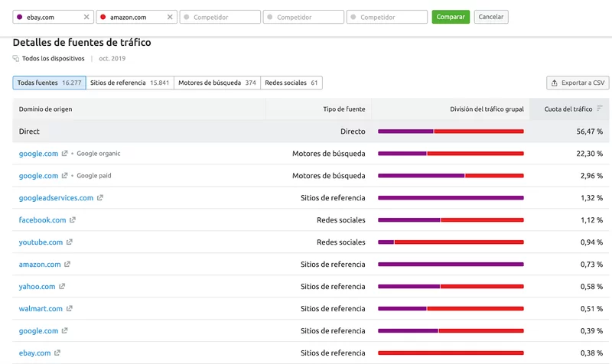Open the youtube.com link
The image size is (612, 364).
pos(41,242)
